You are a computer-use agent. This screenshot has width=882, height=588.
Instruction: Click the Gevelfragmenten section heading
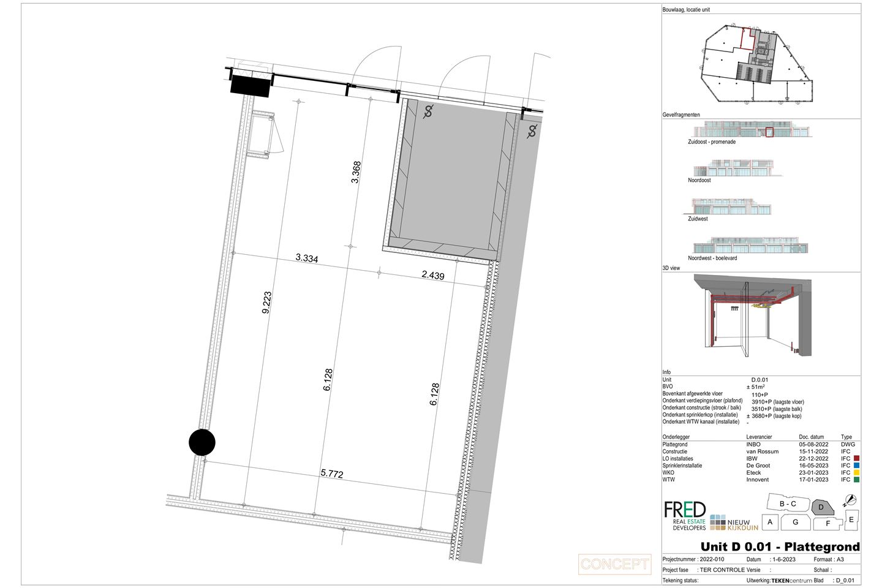pos(681,115)
